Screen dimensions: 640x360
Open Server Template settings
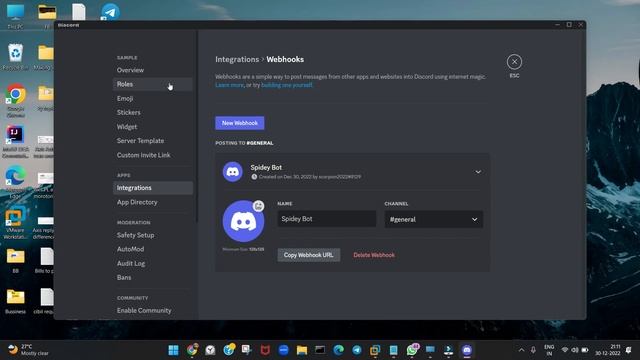pos(153,141)
